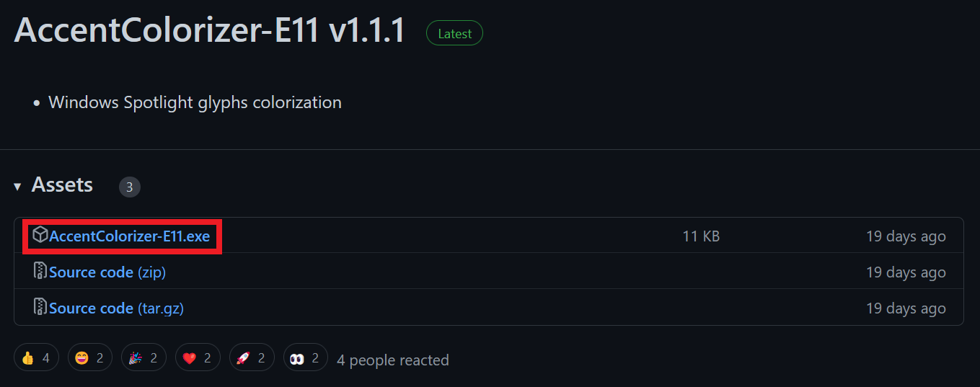Click the archive icon for Source code (tar.gz)

pyautogui.click(x=40, y=308)
